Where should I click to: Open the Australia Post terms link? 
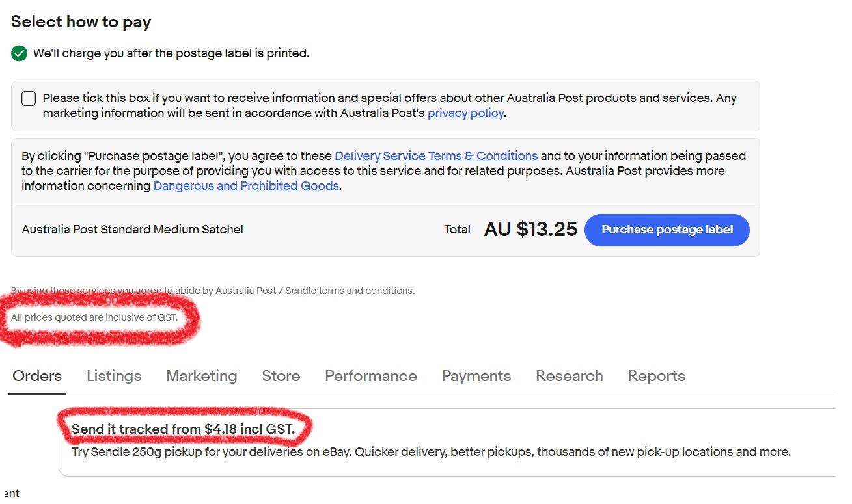[x=245, y=291]
